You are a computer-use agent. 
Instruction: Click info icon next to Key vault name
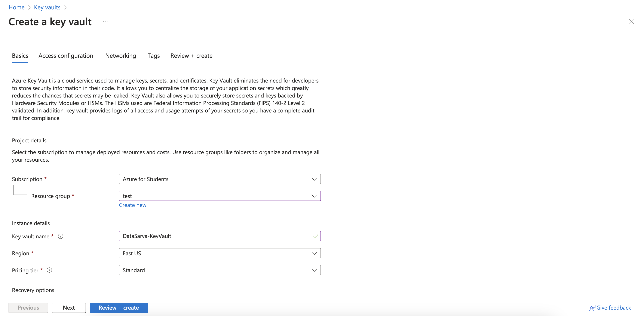point(61,236)
